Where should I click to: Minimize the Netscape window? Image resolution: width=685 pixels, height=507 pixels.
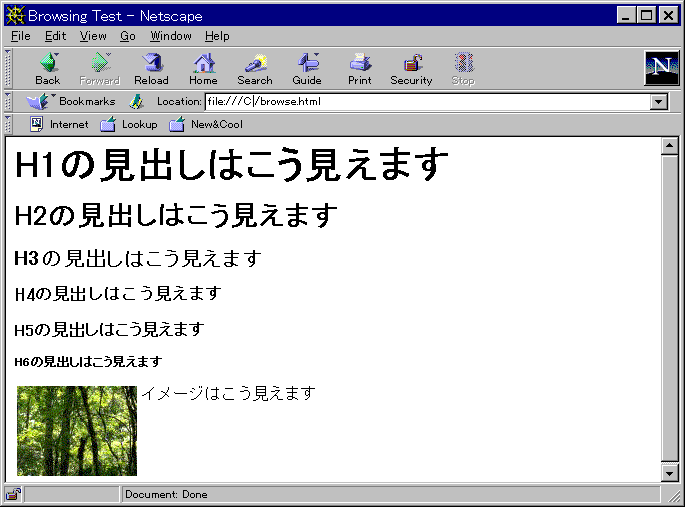(626, 16)
